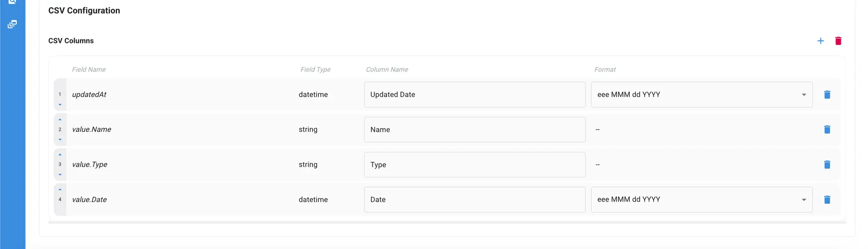The width and height of the screenshot is (868, 249).
Task: Move updatedAt row down with arrow
Action: (x=60, y=105)
